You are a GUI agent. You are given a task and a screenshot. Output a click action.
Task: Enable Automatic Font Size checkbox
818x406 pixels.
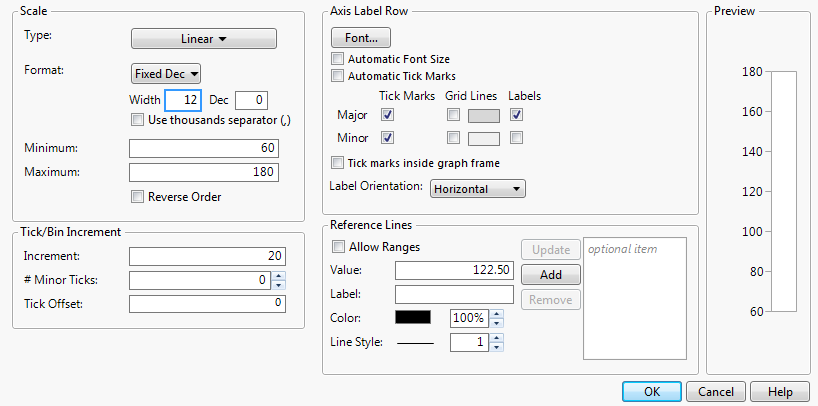338,59
